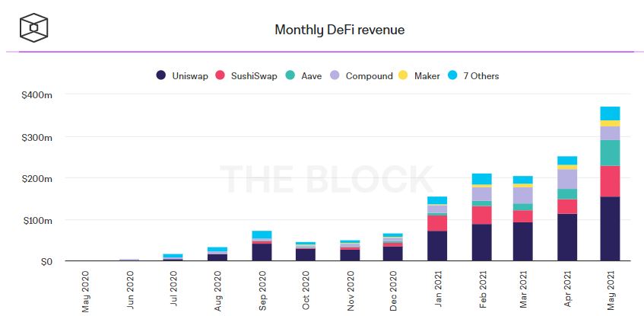
Task: Select the Feb 2021 Uniswap bar segment
Action: (482, 242)
